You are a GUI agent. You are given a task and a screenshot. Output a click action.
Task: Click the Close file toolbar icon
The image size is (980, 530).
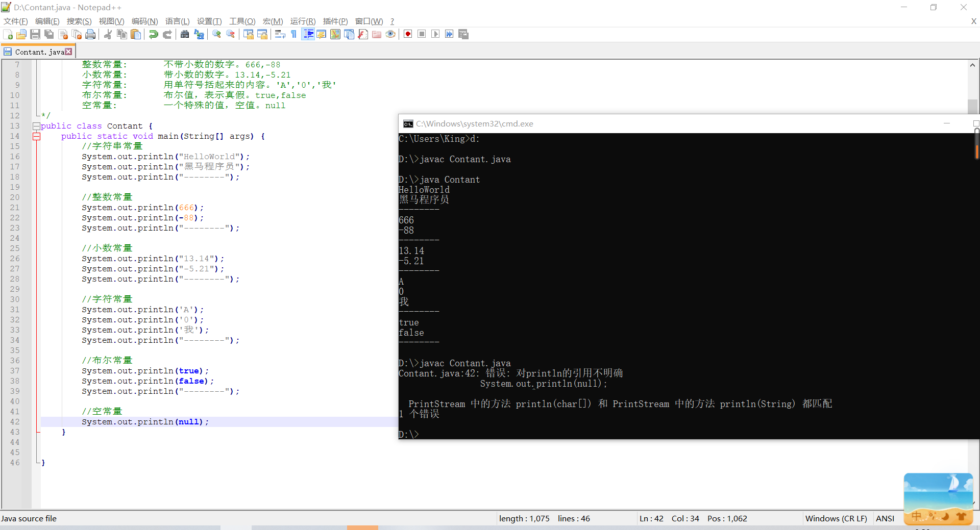(63, 34)
